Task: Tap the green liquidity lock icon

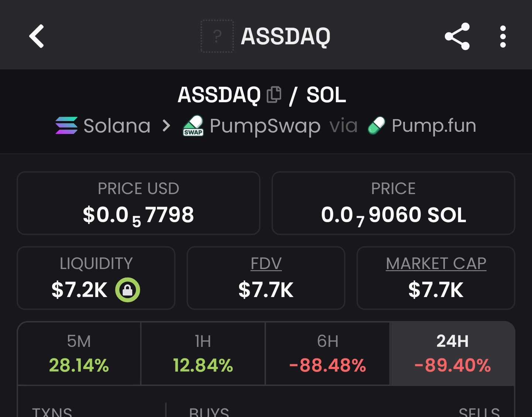Action: pos(127,290)
